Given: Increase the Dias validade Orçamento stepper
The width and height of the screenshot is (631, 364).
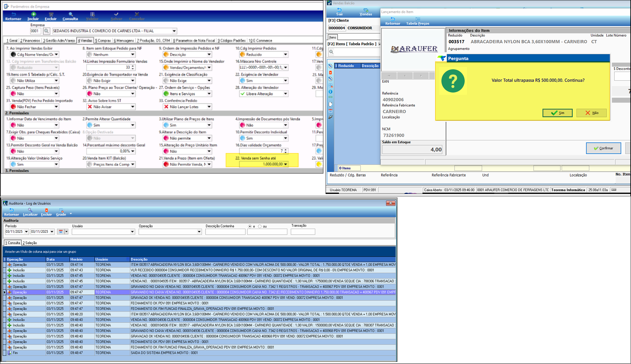Looking at the screenshot, I should [x=286, y=150].
